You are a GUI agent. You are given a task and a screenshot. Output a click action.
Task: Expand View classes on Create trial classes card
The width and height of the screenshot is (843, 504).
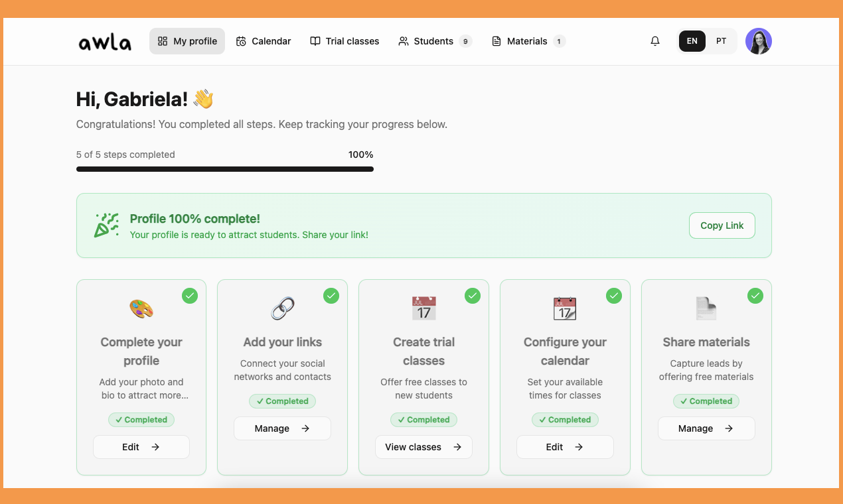coord(423,446)
